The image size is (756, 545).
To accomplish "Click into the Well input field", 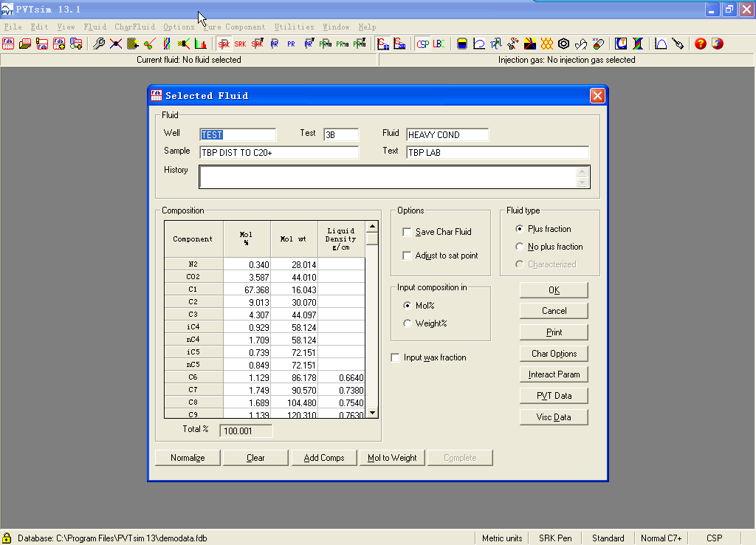I will point(238,134).
